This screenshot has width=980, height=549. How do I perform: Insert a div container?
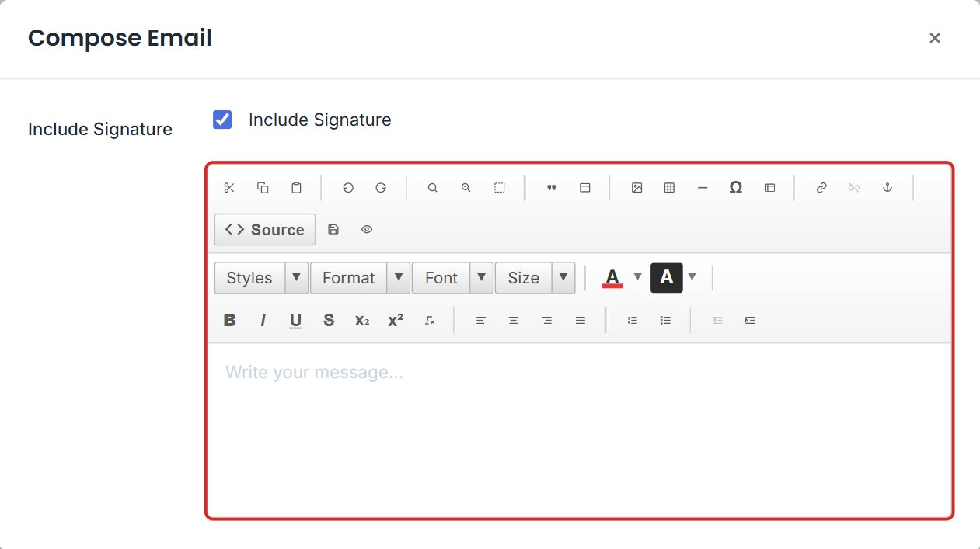point(585,188)
